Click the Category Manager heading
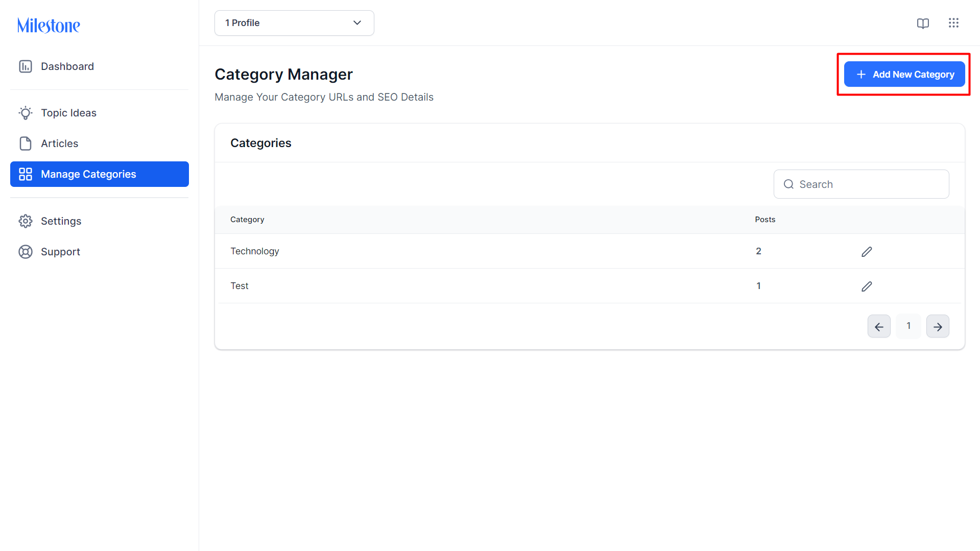 (283, 75)
